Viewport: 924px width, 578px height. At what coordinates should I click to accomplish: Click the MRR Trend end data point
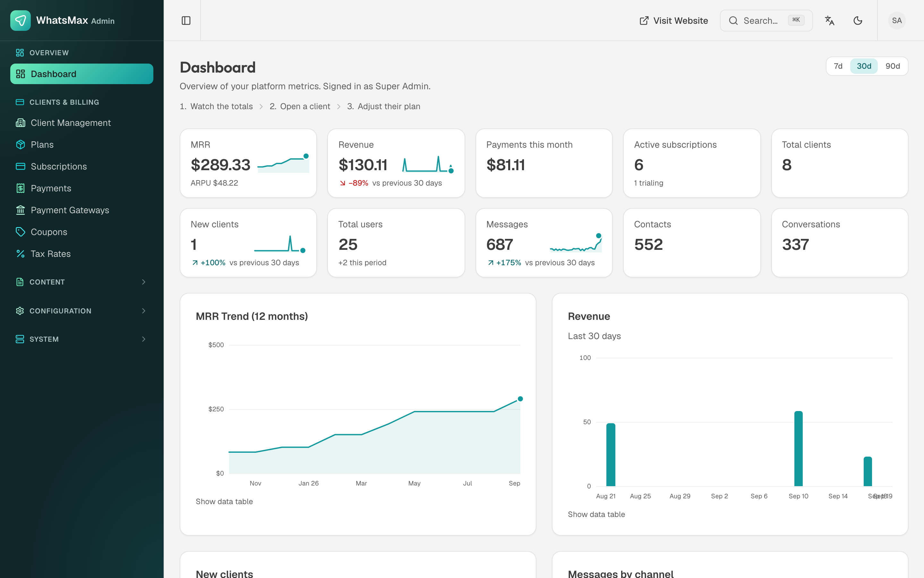[x=520, y=399]
